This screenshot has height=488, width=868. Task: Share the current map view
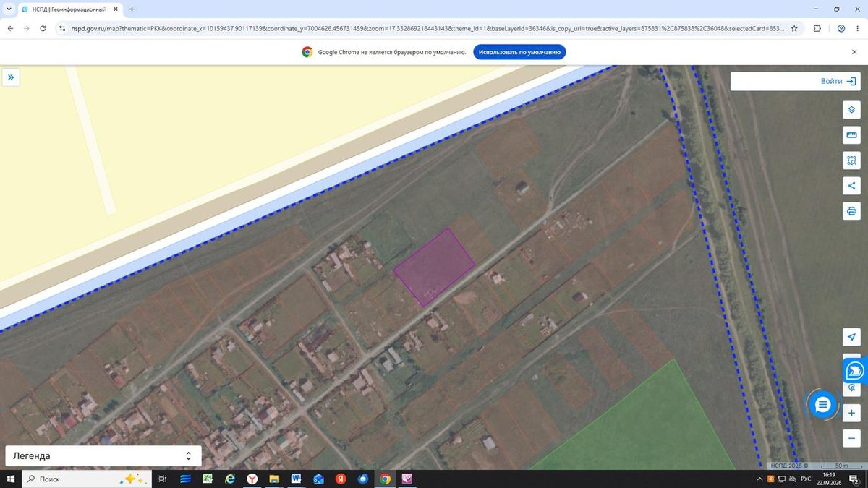click(851, 186)
